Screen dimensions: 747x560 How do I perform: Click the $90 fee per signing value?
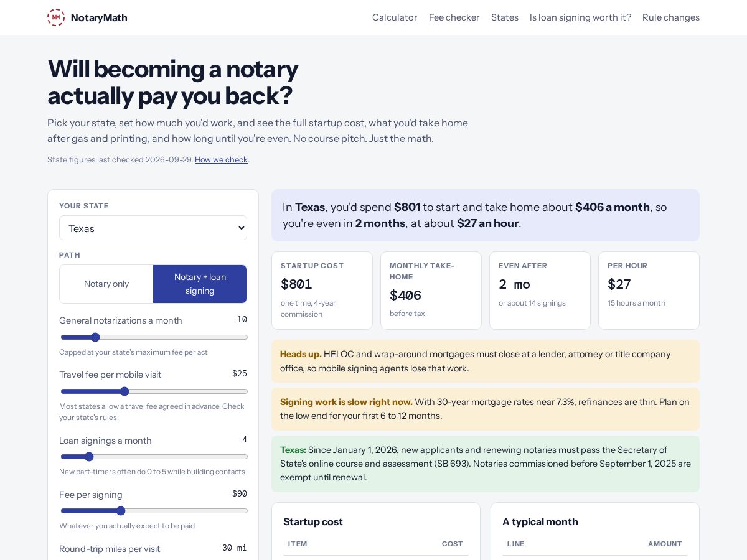tap(240, 494)
